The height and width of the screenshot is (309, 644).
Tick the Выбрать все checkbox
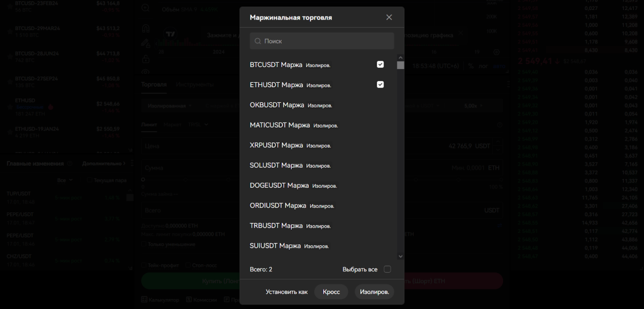387,269
